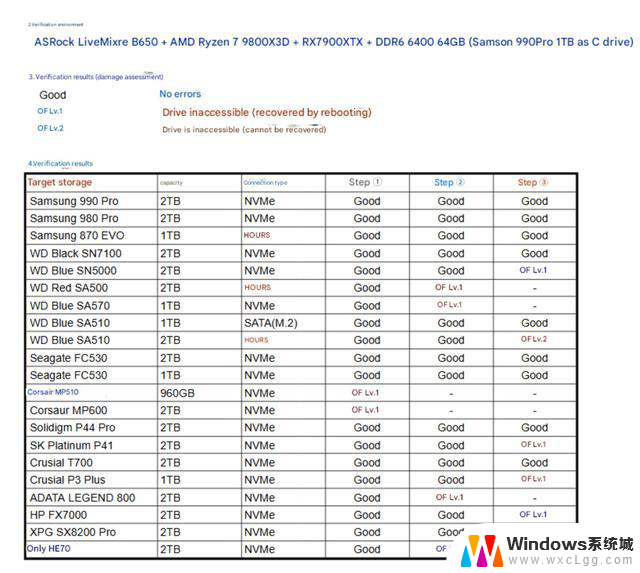
Task: Select "Drive inaccessible (recovered by rebooting)" text
Action: pyautogui.click(x=267, y=112)
